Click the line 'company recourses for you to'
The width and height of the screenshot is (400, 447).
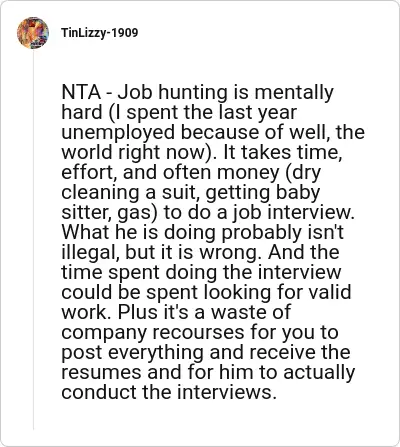point(200,333)
